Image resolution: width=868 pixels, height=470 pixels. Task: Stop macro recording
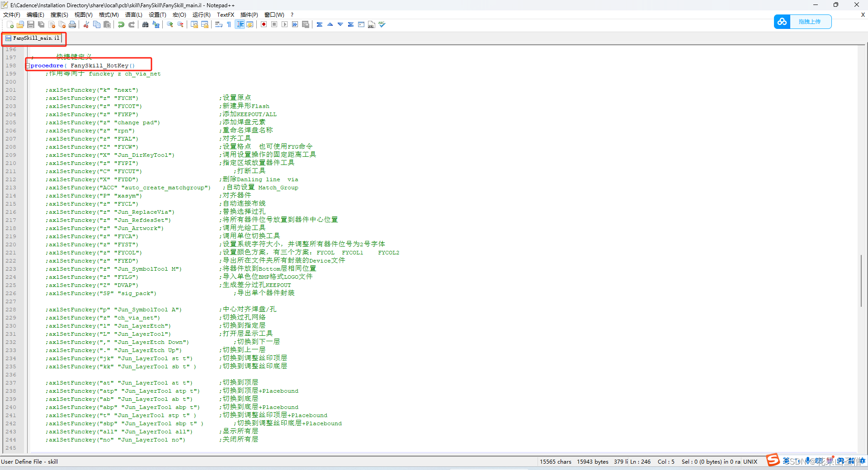(x=274, y=24)
